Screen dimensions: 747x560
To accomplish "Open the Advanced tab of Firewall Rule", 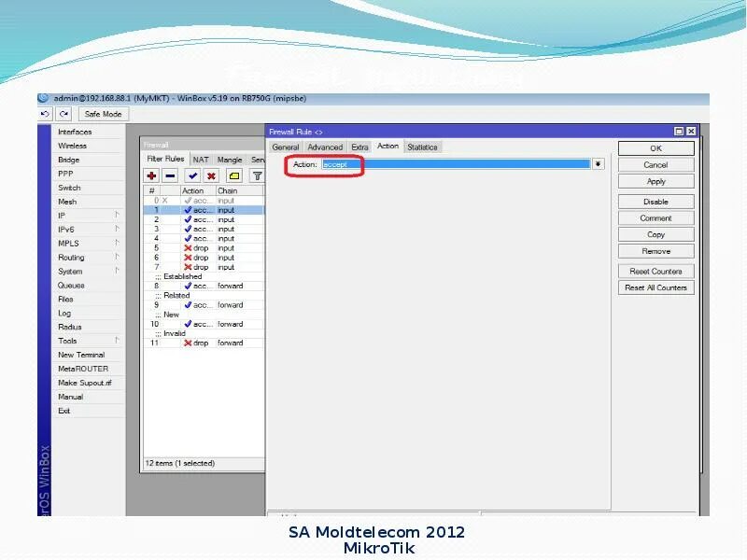I will pyautogui.click(x=325, y=147).
